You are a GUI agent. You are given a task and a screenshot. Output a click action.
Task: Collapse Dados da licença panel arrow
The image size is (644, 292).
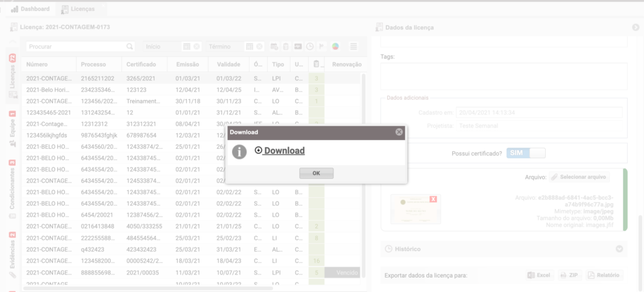pos(636,28)
